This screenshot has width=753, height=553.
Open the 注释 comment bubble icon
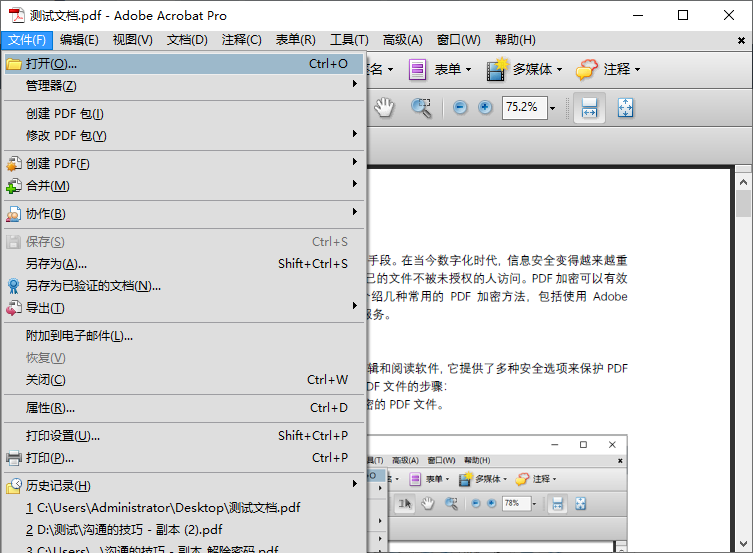(587, 70)
